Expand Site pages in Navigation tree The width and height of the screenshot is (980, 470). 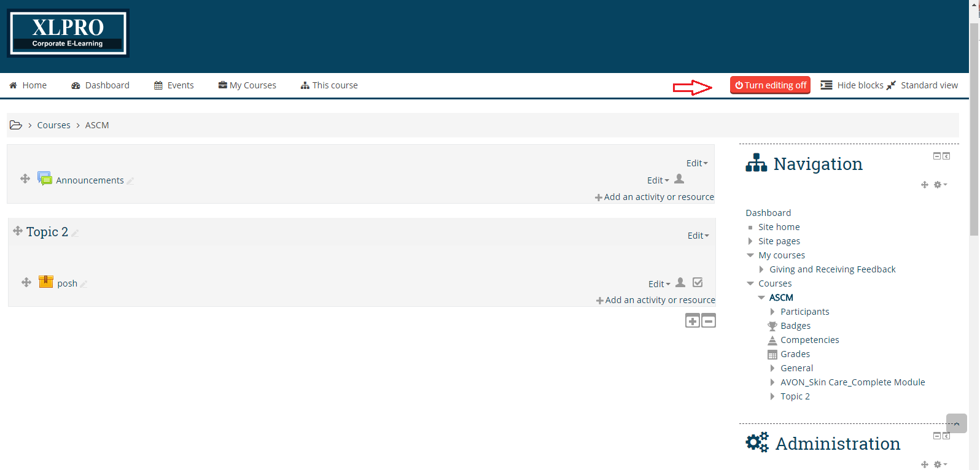point(750,241)
